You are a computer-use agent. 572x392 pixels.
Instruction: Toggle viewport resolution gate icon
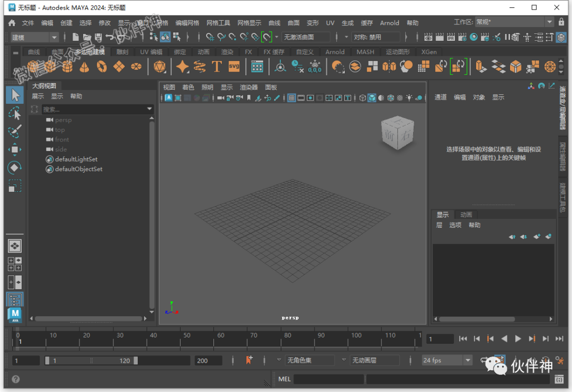[310, 98]
